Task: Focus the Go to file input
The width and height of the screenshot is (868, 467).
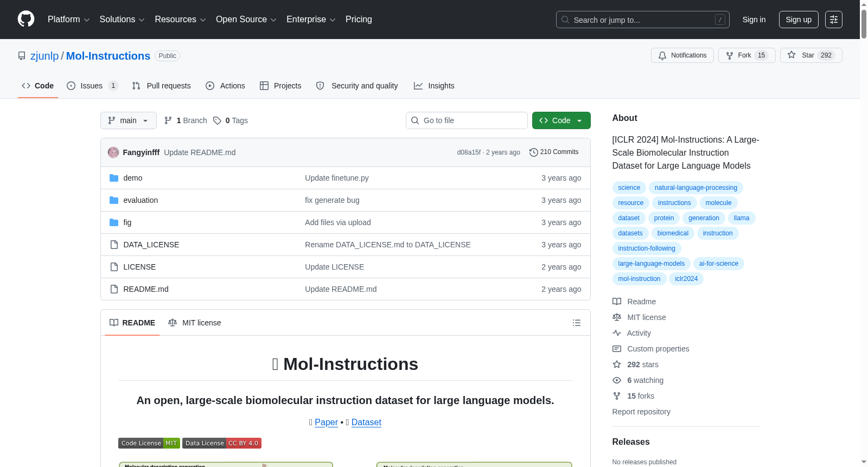Action: (x=467, y=120)
